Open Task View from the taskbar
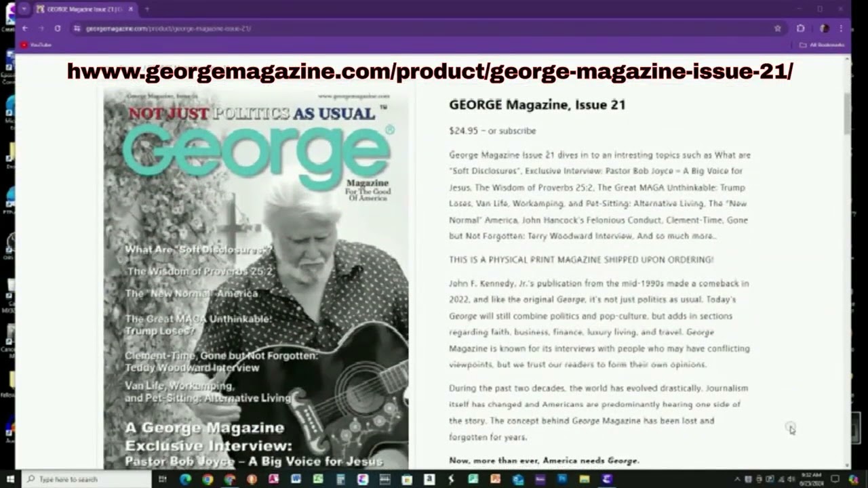 (163, 479)
